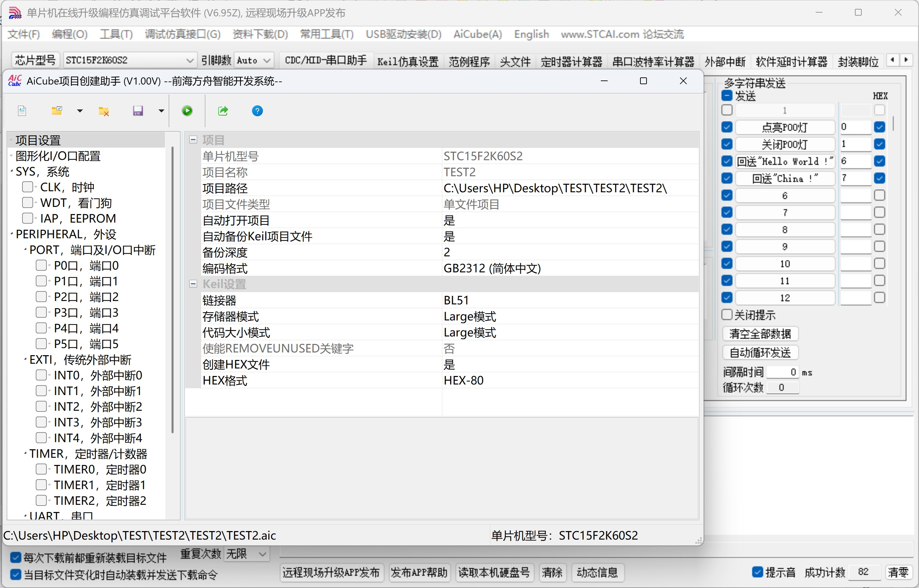
Task: Click the close project folder icon
Action: pyautogui.click(x=104, y=111)
